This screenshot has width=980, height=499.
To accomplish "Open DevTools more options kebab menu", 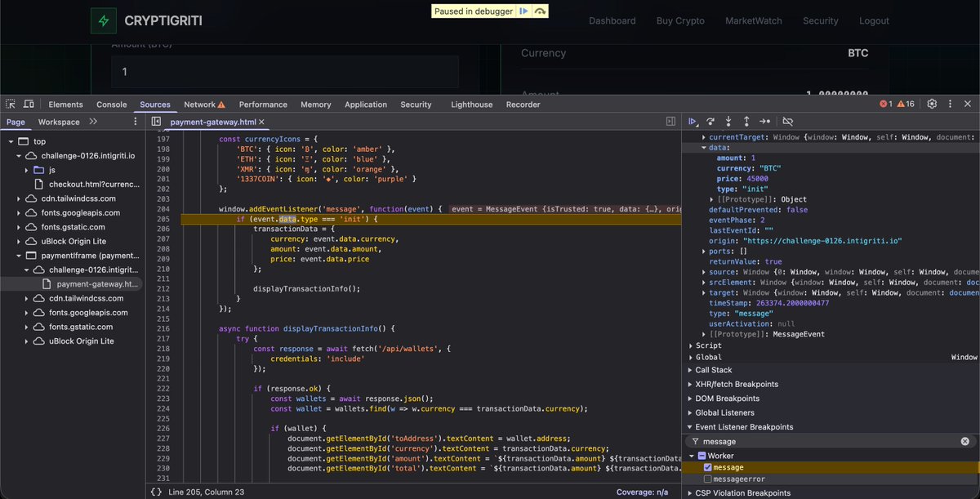I will [948, 104].
